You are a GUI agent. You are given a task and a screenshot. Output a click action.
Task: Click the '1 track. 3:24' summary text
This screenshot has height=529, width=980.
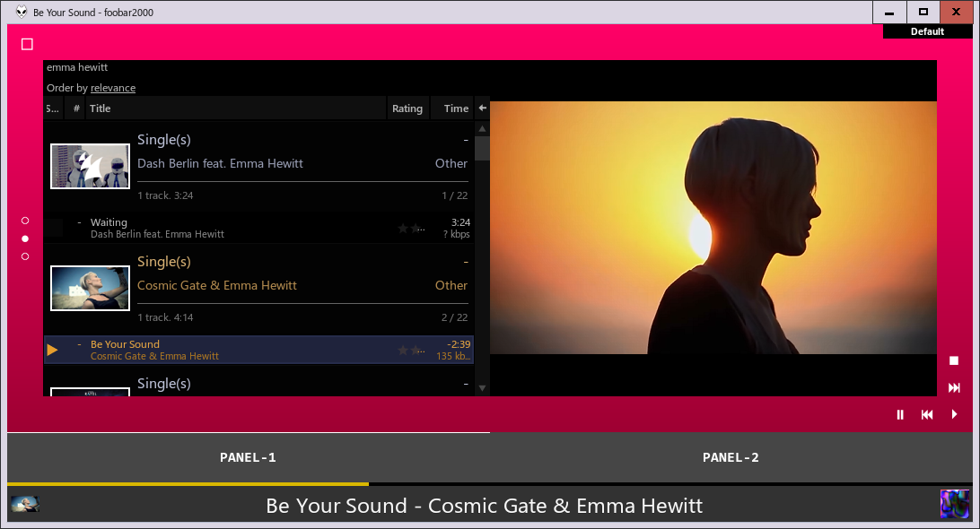166,195
